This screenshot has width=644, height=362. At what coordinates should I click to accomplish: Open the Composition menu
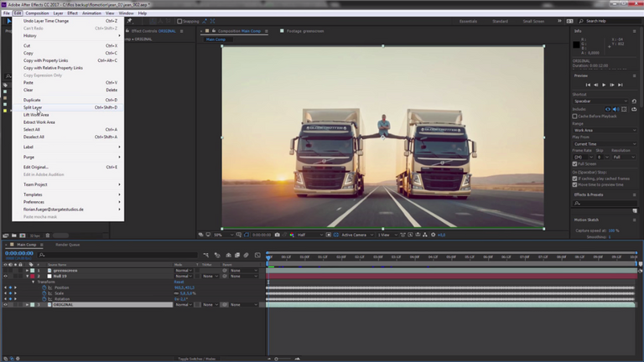click(x=37, y=13)
